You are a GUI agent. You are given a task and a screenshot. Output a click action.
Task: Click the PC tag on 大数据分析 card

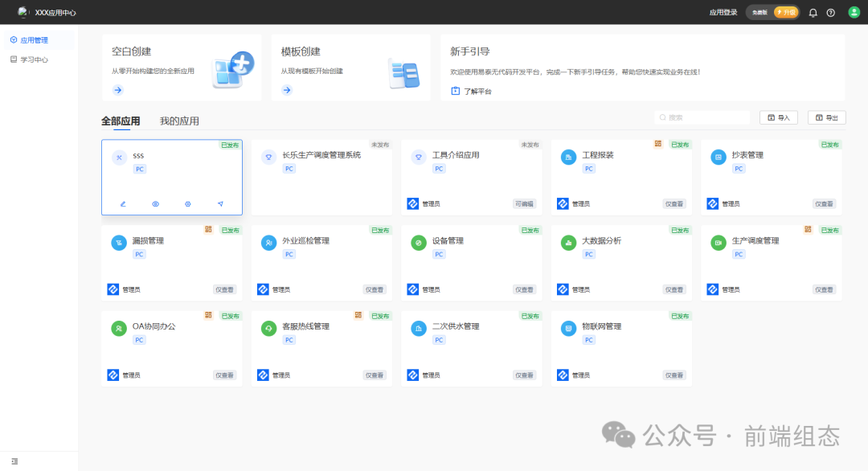click(589, 255)
